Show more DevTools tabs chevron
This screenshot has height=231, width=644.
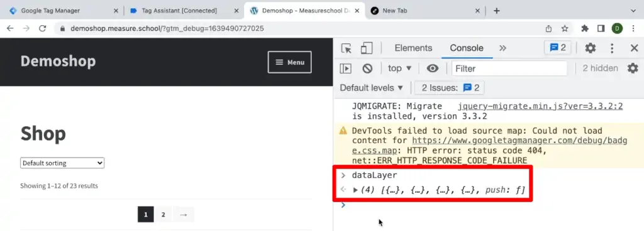tap(502, 48)
